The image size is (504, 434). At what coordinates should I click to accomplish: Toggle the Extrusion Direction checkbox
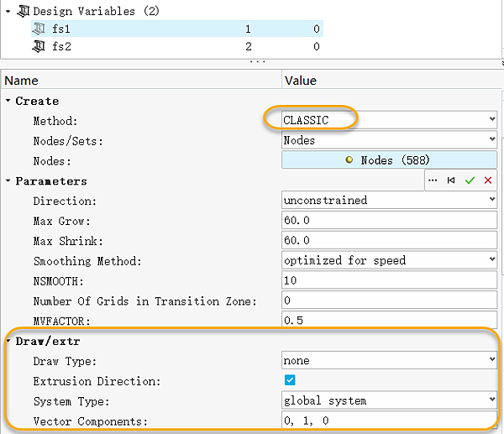290,380
